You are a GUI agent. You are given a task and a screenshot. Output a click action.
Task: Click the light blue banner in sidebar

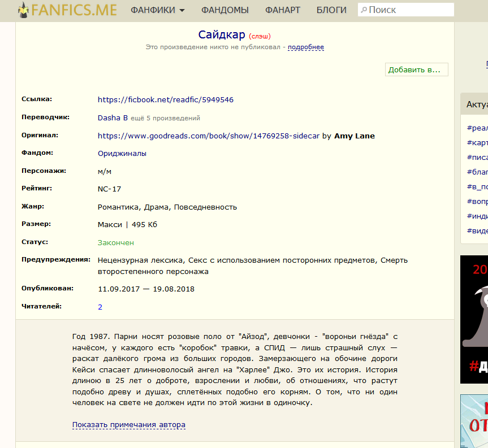click(x=474, y=421)
